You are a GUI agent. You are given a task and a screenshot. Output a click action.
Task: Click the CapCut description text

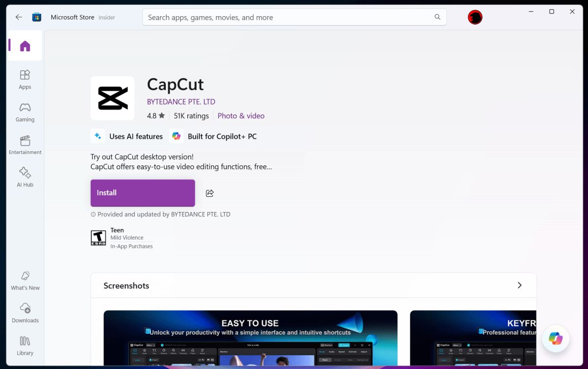tap(181, 162)
